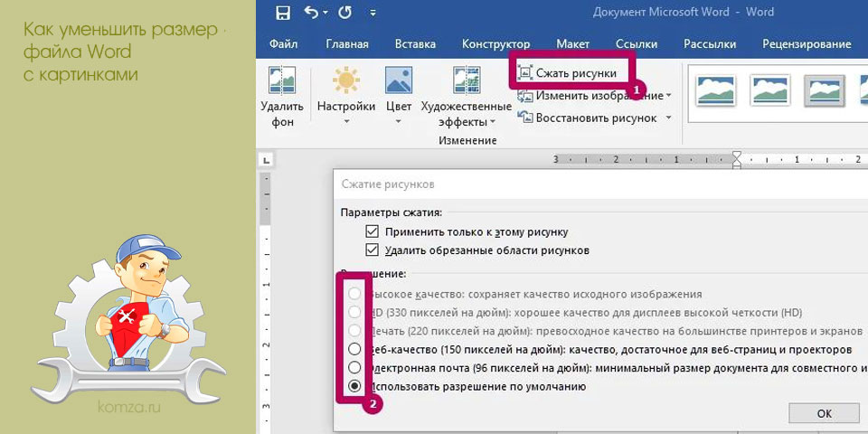Switch to the Главная tab
The width and height of the screenshot is (868, 434).
[347, 43]
